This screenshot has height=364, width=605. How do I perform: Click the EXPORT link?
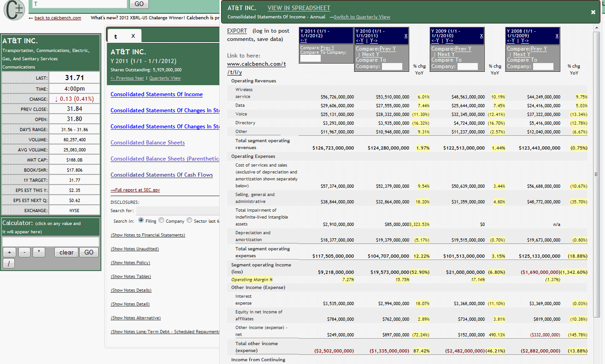tap(237, 31)
